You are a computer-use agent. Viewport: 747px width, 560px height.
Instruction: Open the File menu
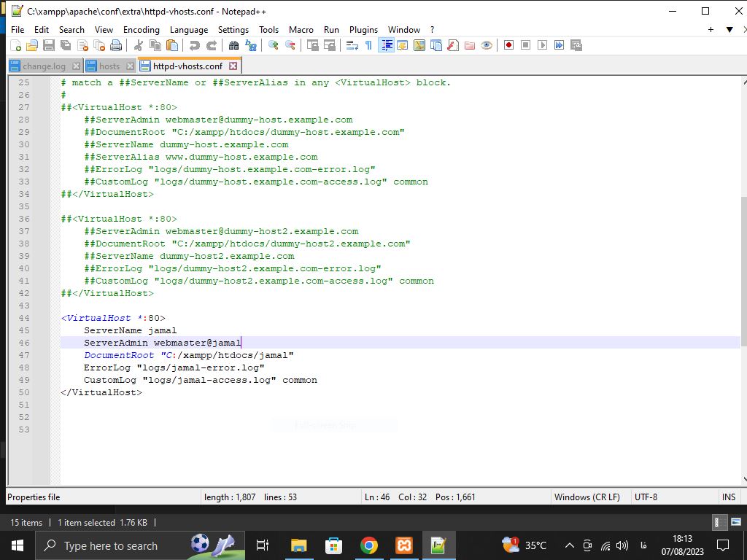coord(18,29)
